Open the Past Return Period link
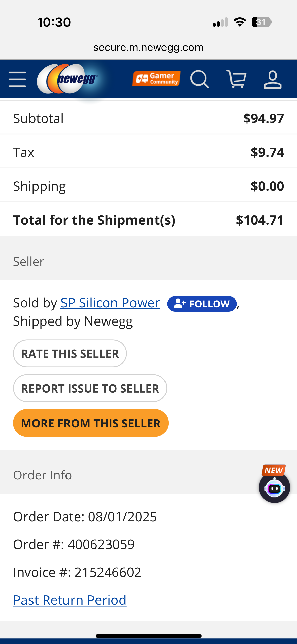This screenshot has width=297, height=644. [70, 600]
